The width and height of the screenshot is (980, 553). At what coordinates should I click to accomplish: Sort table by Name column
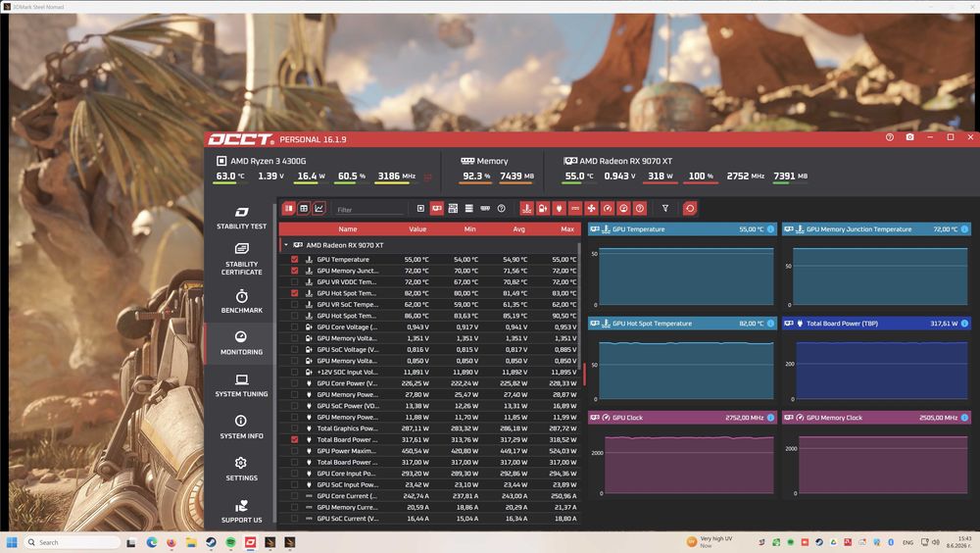click(x=348, y=229)
